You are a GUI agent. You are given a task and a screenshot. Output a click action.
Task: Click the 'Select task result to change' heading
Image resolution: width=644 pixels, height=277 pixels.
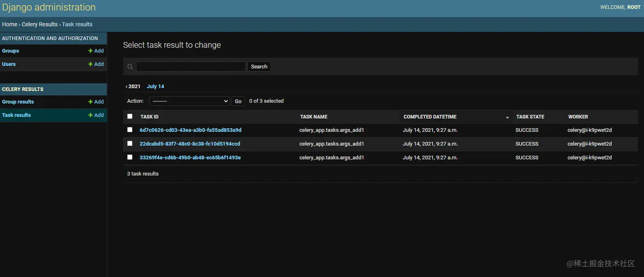[172, 45]
